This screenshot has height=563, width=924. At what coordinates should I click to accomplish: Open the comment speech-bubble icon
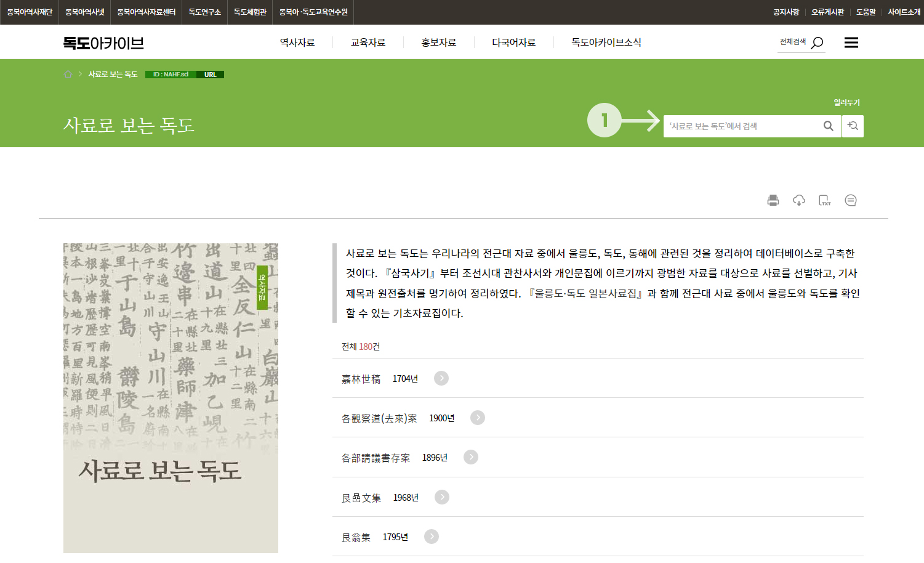coord(851,200)
